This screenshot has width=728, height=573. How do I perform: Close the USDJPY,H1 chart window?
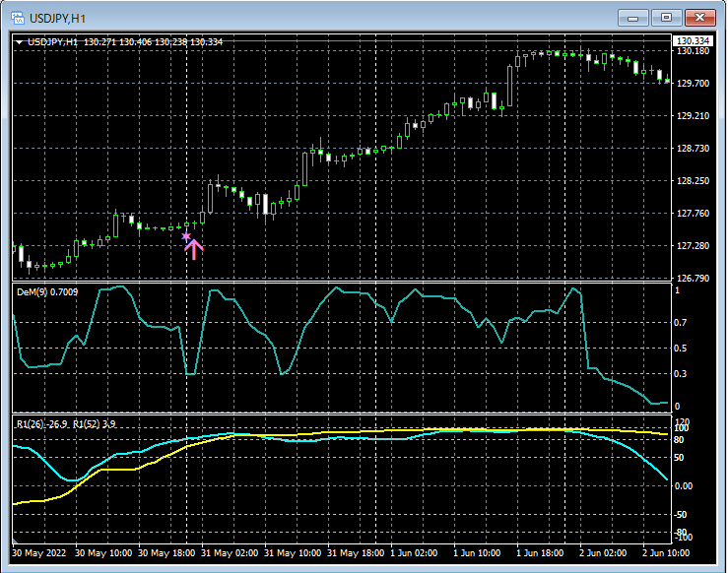click(700, 17)
